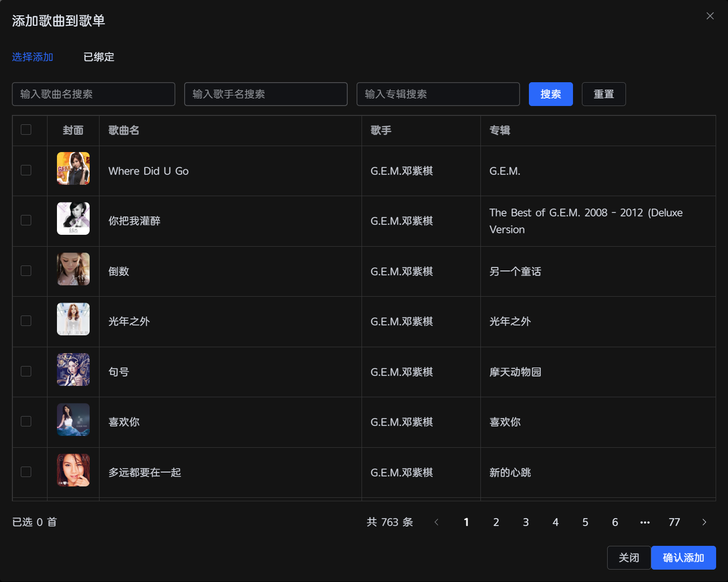Close the add songs dialog with X

[710, 16]
